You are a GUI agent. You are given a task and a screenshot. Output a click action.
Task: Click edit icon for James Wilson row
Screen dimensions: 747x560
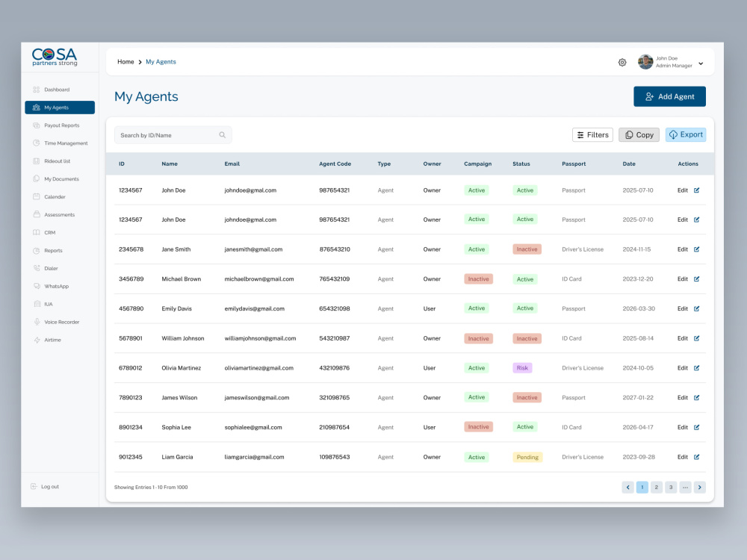696,398
